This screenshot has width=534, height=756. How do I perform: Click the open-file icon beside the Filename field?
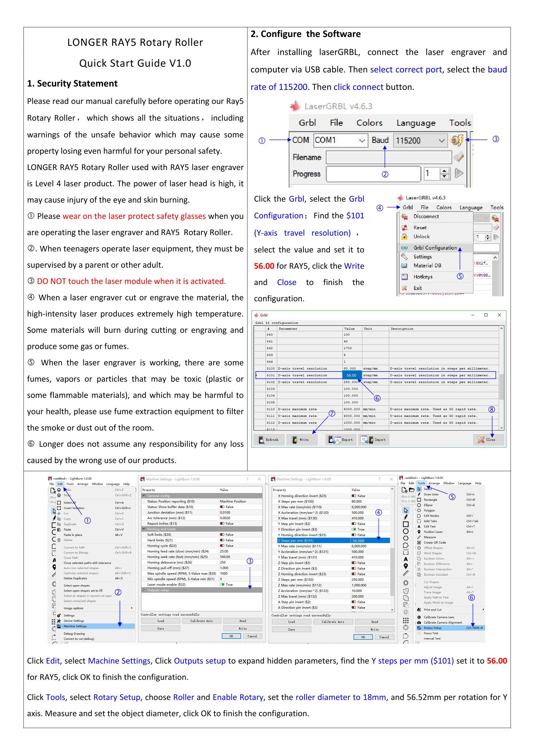(x=458, y=157)
